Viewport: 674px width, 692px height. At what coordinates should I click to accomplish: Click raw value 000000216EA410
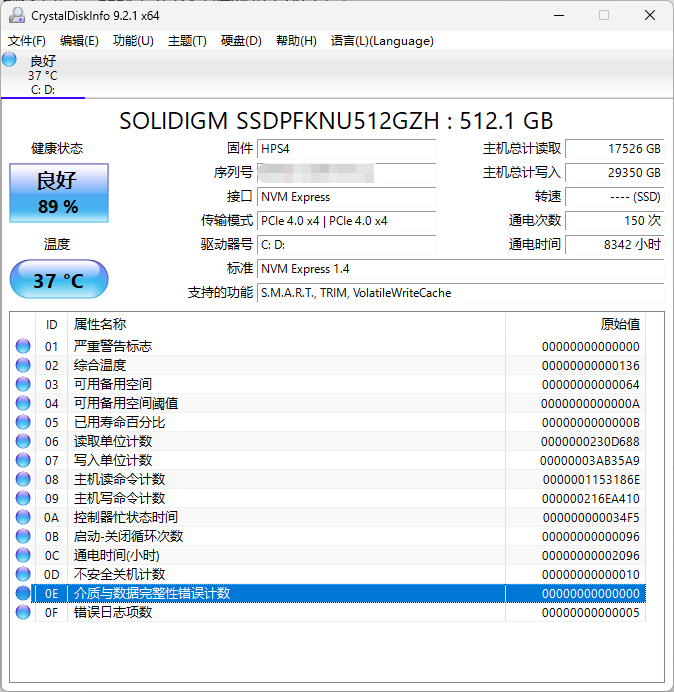point(591,498)
